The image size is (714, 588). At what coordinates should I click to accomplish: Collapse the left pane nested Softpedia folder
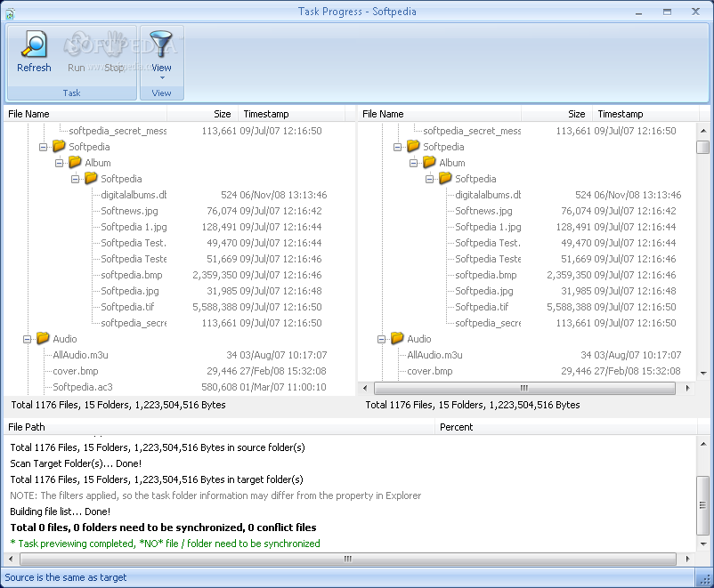(x=75, y=179)
